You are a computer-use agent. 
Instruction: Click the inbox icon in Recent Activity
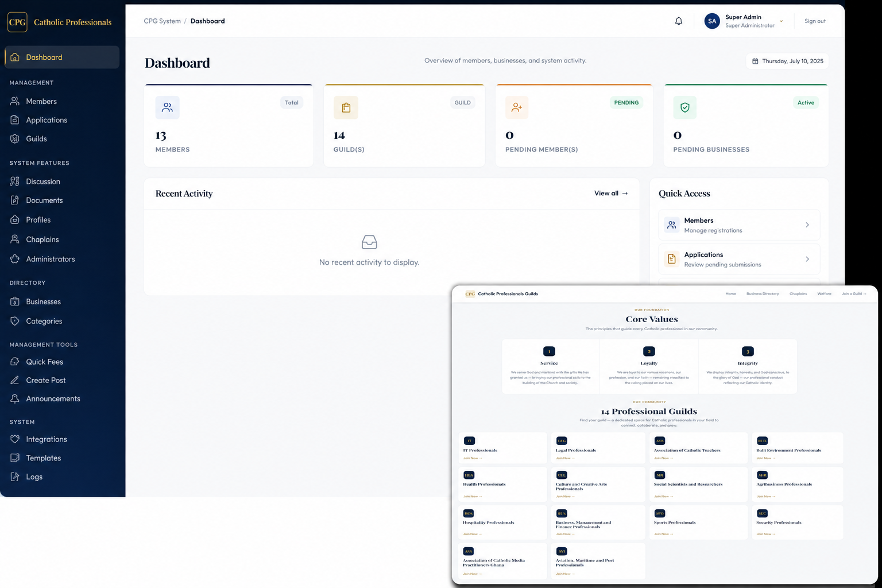[x=369, y=242]
